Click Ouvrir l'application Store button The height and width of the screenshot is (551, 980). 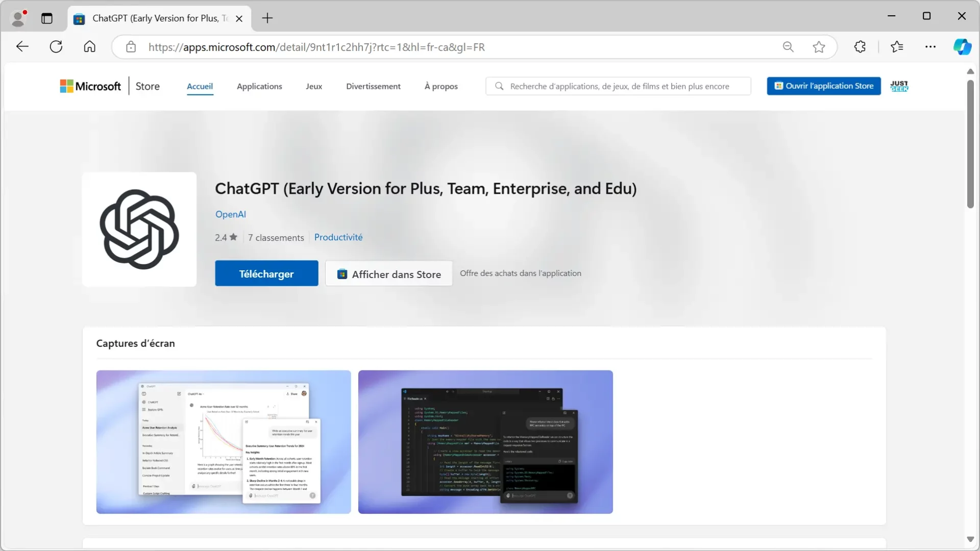click(x=824, y=86)
